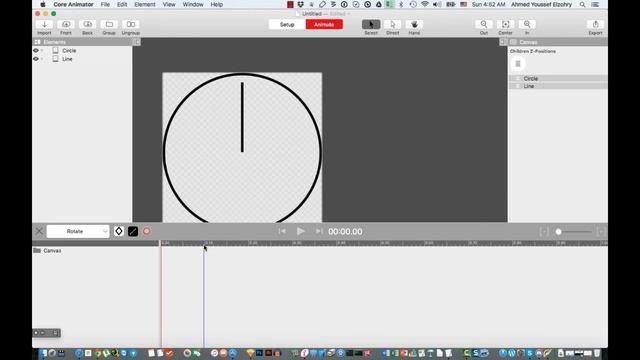Switch to Setup mode
The width and height of the screenshot is (640, 360).
click(287, 24)
